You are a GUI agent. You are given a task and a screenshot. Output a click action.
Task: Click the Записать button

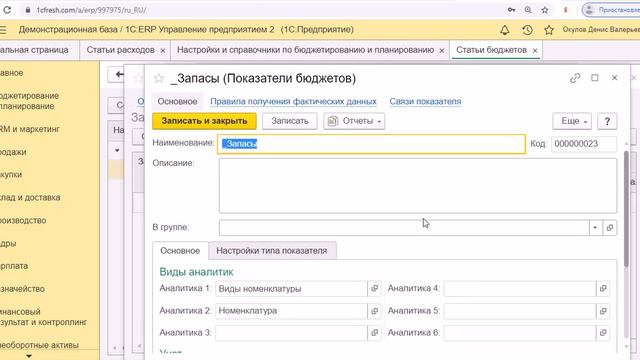click(x=290, y=121)
